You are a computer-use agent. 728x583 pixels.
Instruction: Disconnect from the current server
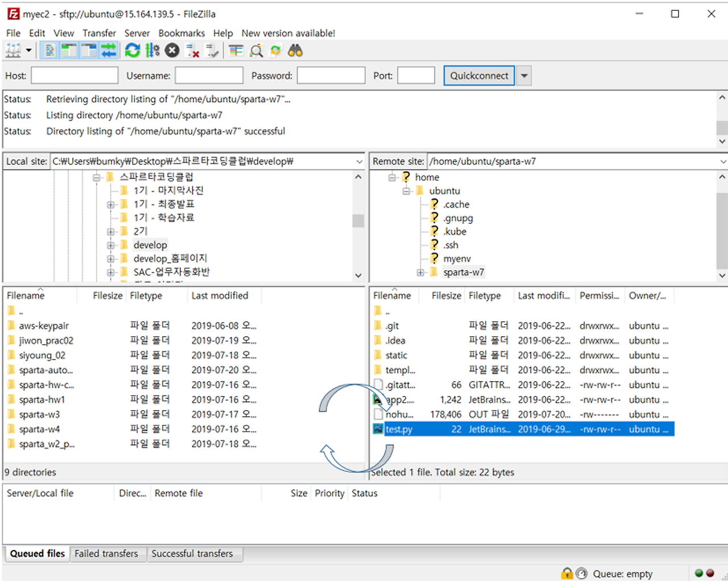[x=192, y=51]
